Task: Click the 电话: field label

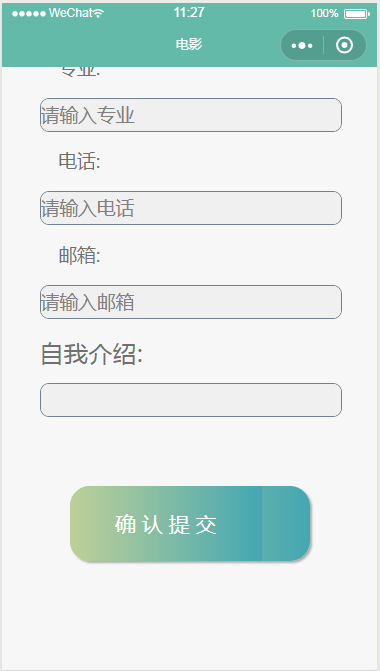Action: 80,162
